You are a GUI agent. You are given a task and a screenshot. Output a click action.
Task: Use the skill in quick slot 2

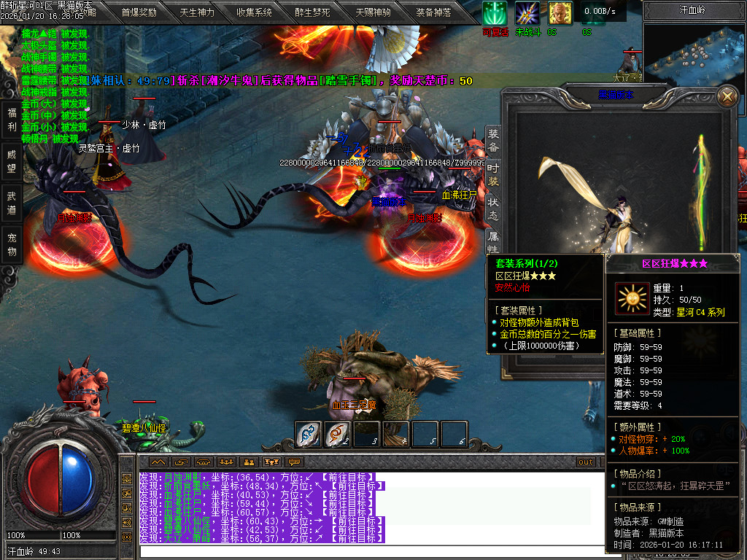click(x=338, y=435)
